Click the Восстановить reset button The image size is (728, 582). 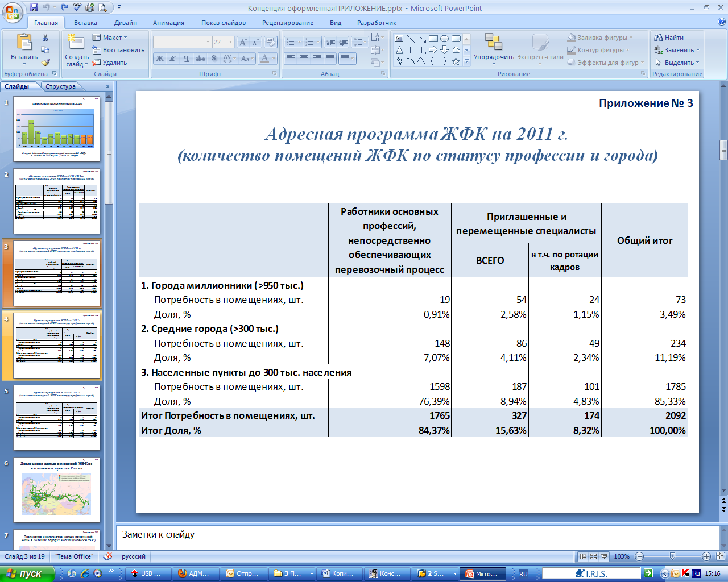[x=118, y=50]
